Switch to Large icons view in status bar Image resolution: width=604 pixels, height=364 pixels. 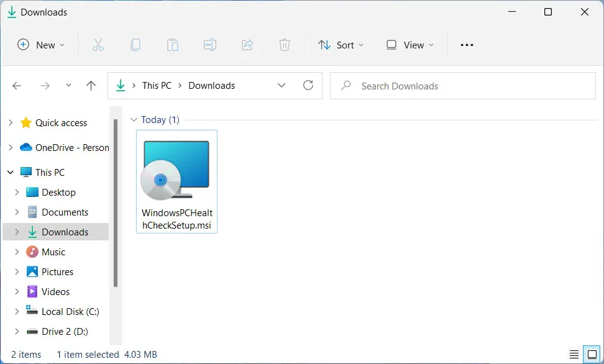coord(592,354)
